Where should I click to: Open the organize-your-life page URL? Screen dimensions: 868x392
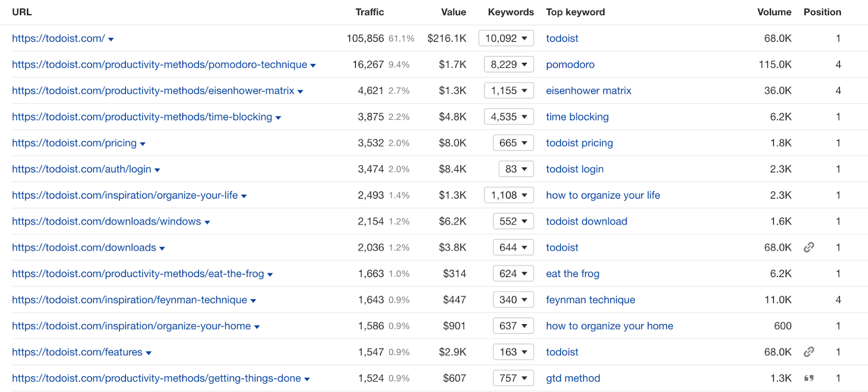tap(125, 195)
